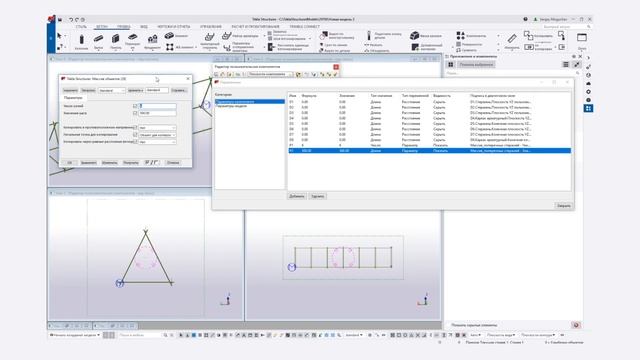Open the ПРАВКА ribbon tab
Screen dimensions: 640x360
123,27
